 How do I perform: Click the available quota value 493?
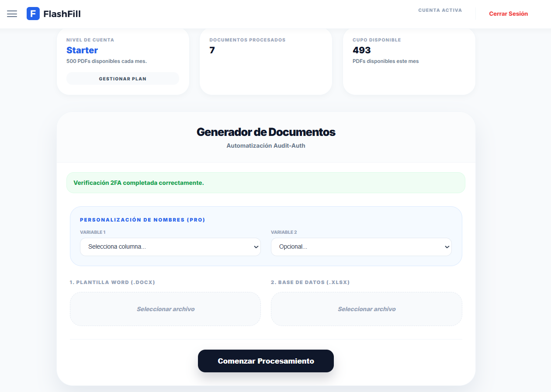tap(361, 50)
